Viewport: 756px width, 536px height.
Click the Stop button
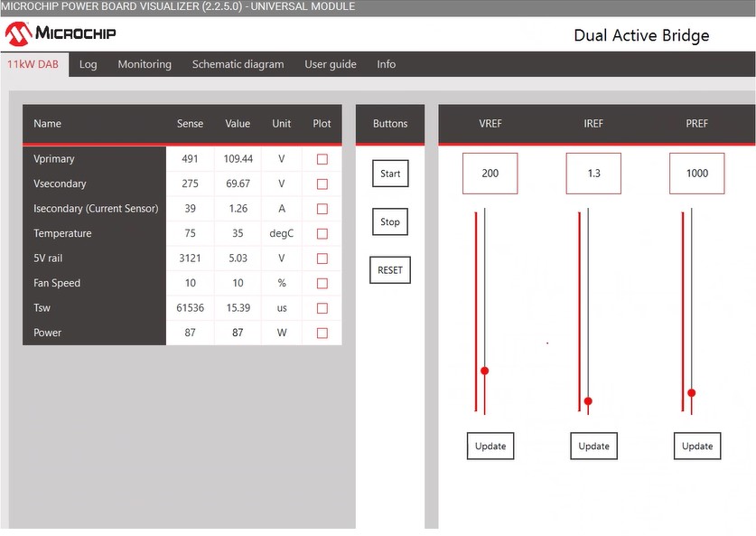point(390,222)
